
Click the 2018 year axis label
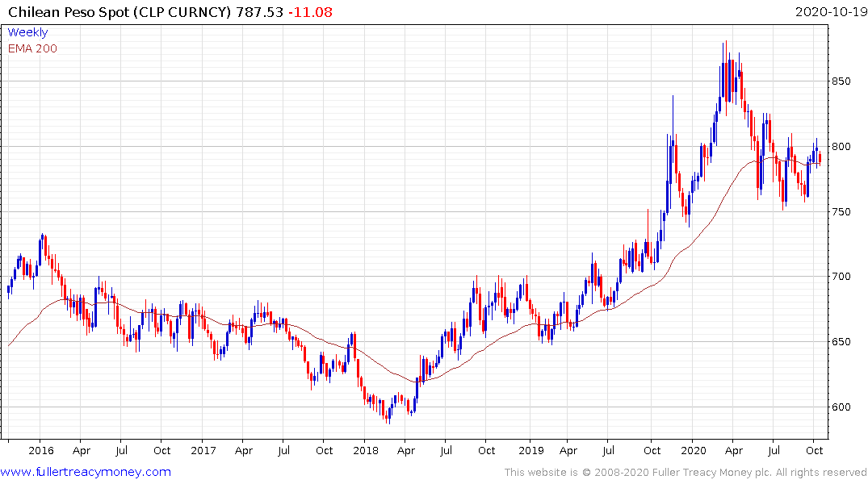click(366, 450)
